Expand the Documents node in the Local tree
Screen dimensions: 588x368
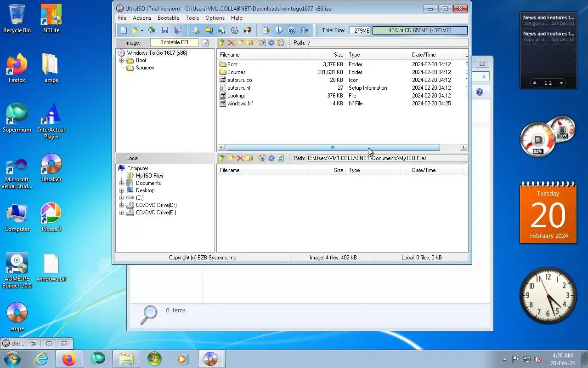(122, 183)
